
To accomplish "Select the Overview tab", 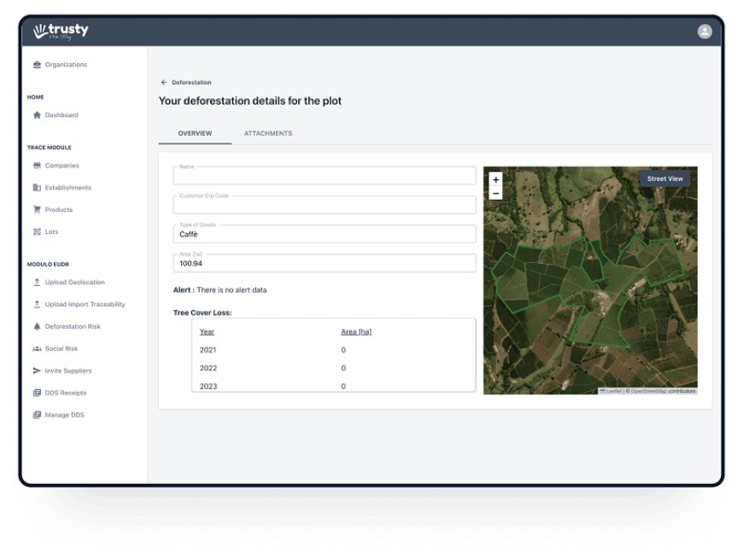I will (x=195, y=134).
